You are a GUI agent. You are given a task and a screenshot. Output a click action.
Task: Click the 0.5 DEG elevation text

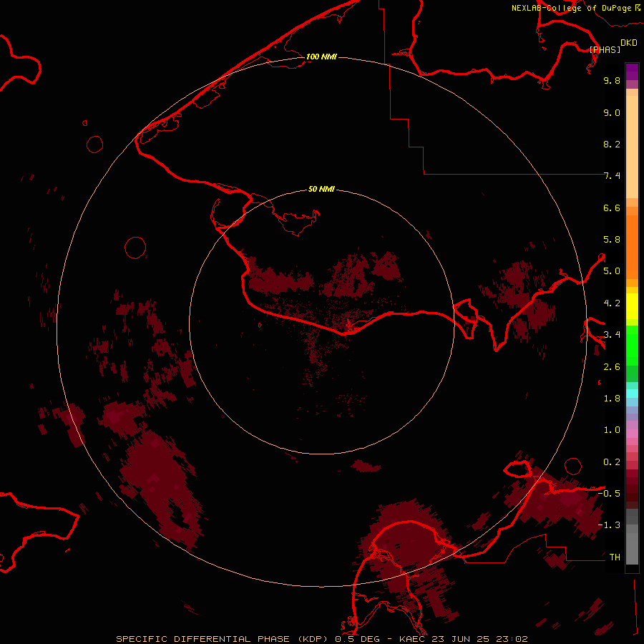pyautogui.click(x=357, y=639)
